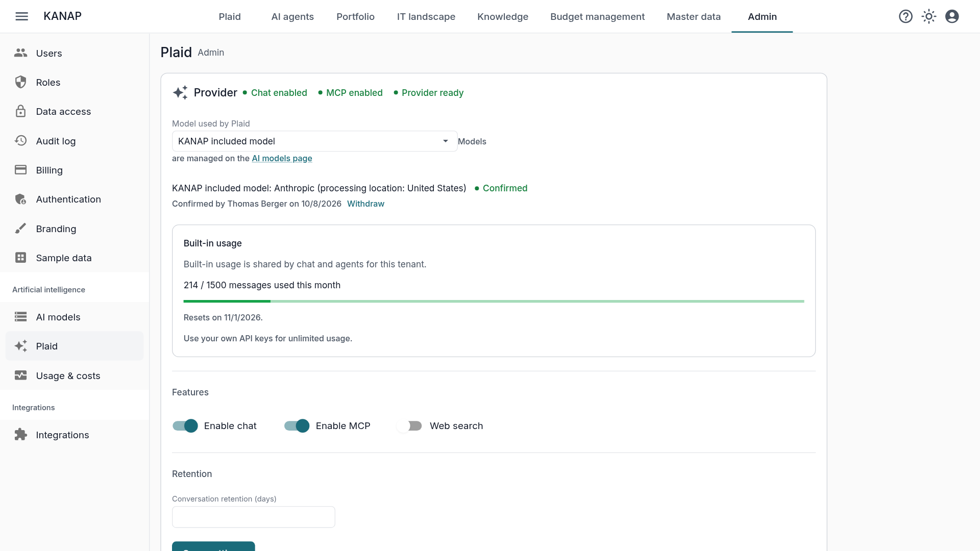The image size is (980, 551).
Task: Turn on the Web search toggle
Action: (x=409, y=426)
